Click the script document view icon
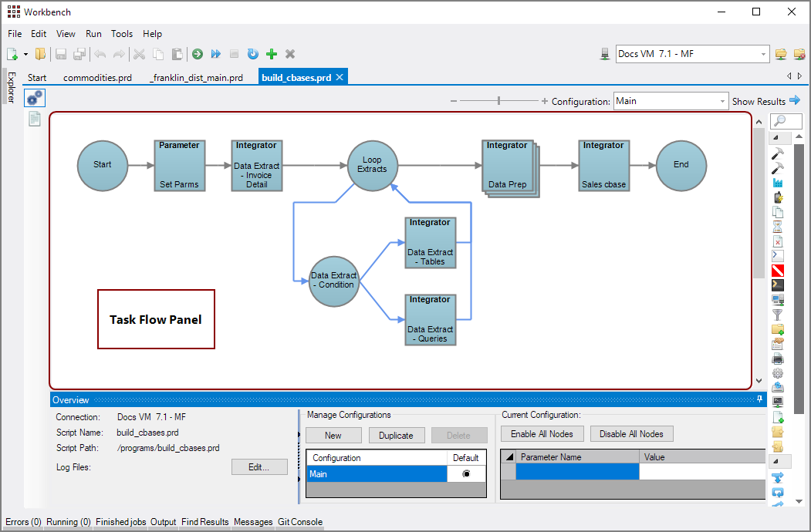 coord(35,119)
